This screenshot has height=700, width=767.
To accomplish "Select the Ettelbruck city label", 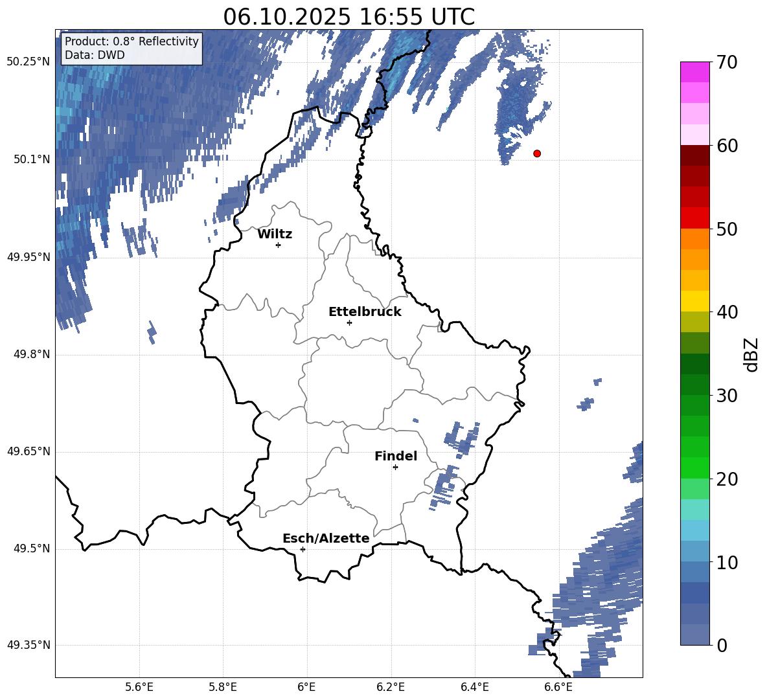I will coord(365,312).
